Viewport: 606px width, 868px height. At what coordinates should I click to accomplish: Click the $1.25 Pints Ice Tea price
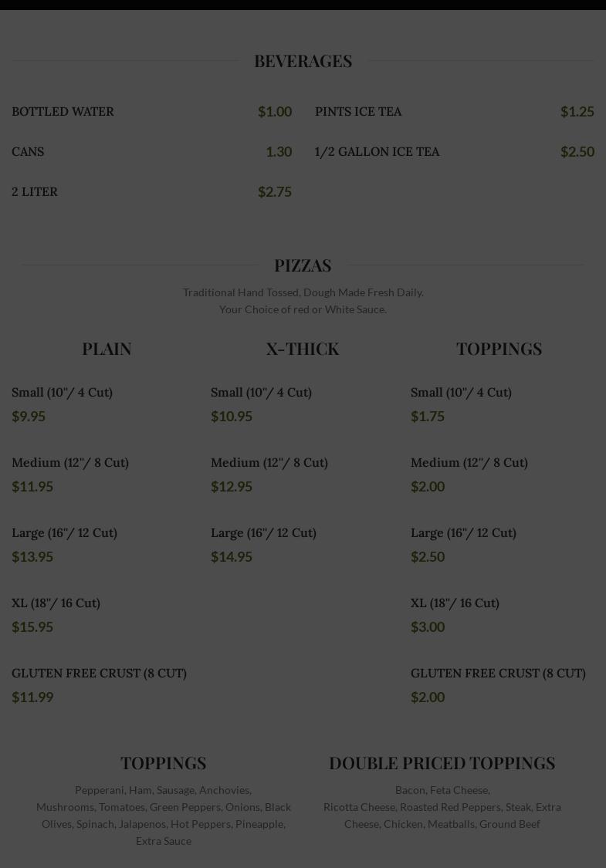click(x=577, y=111)
